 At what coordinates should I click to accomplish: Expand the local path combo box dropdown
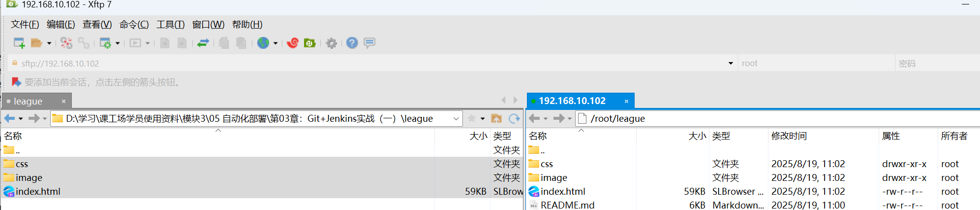(456, 118)
